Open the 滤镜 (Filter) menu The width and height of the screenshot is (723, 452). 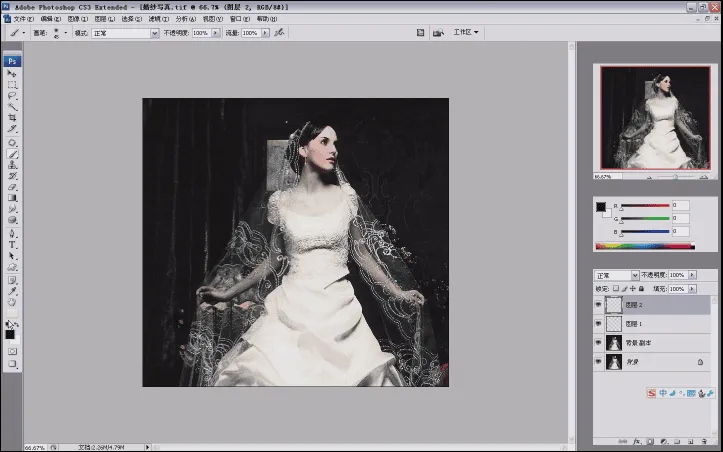pos(158,18)
